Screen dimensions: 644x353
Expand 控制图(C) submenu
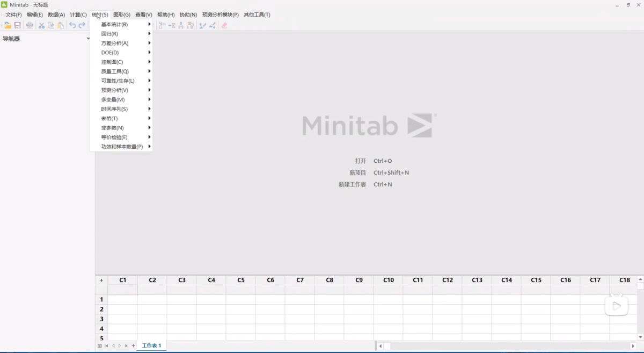(121, 62)
